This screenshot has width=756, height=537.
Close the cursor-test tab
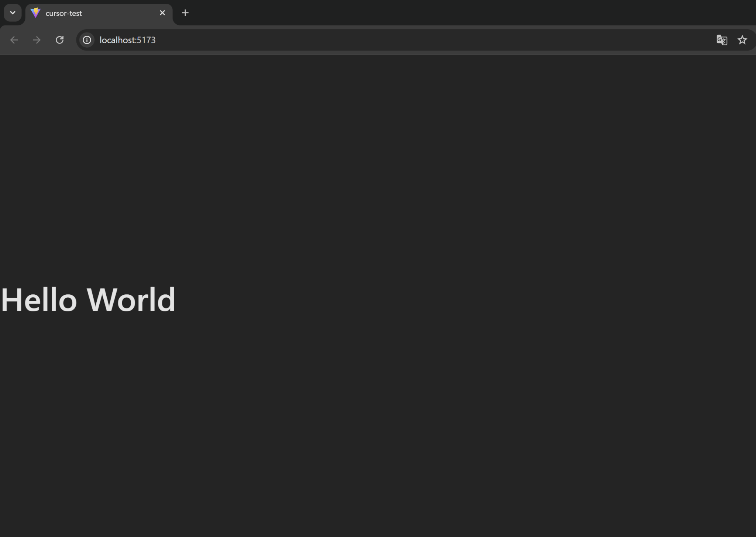(x=162, y=13)
